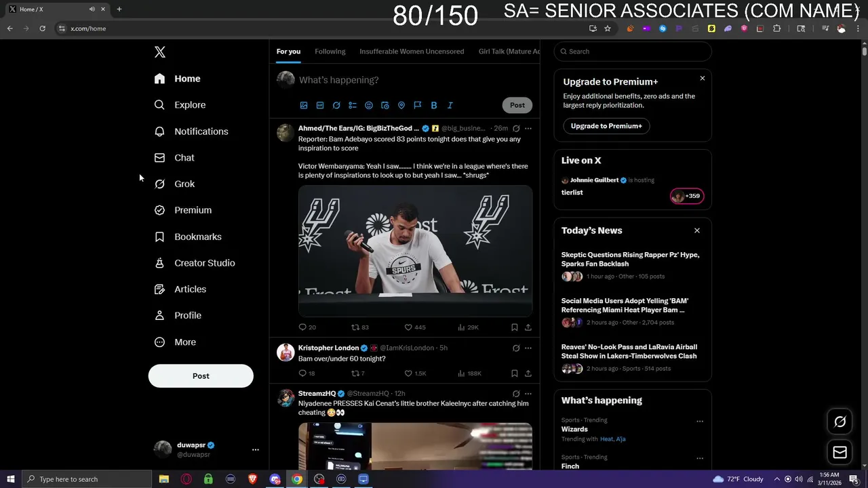
Task: Like the Kristopher London post (1.5K)
Action: (x=415, y=373)
